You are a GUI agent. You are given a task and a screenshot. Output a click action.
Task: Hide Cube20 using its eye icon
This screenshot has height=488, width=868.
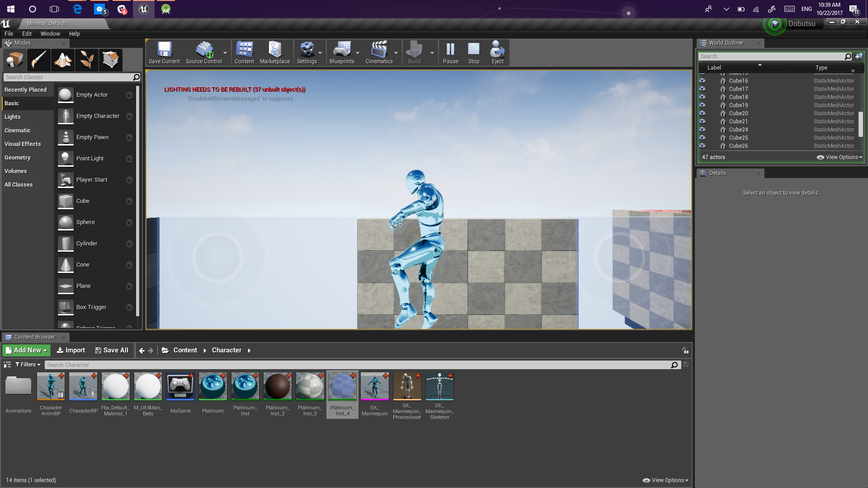click(x=702, y=113)
